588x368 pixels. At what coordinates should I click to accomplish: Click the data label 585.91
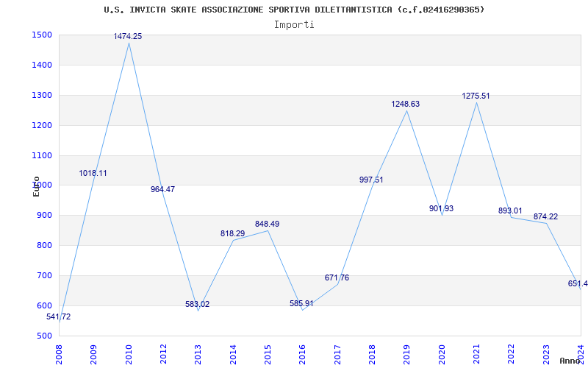point(301,304)
